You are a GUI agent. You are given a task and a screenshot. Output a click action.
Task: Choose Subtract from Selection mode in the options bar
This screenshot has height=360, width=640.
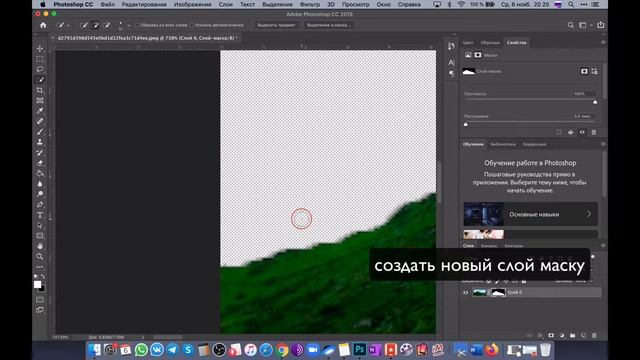pos(107,25)
